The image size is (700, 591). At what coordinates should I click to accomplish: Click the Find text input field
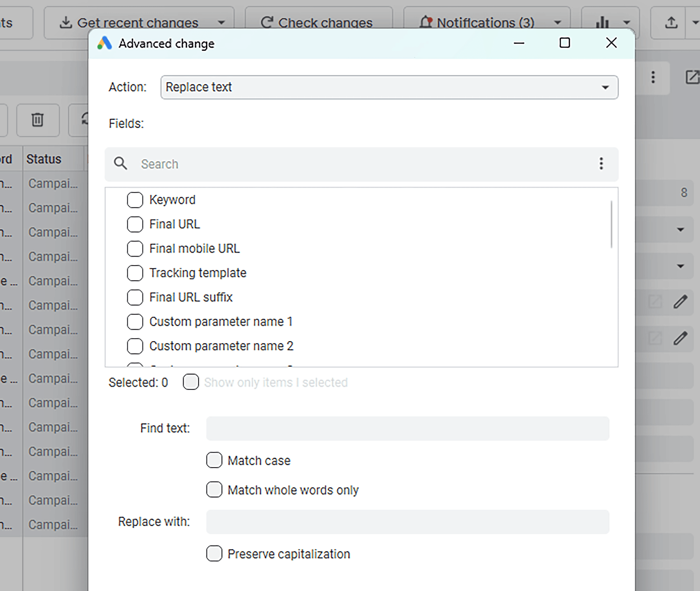tap(407, 428)
